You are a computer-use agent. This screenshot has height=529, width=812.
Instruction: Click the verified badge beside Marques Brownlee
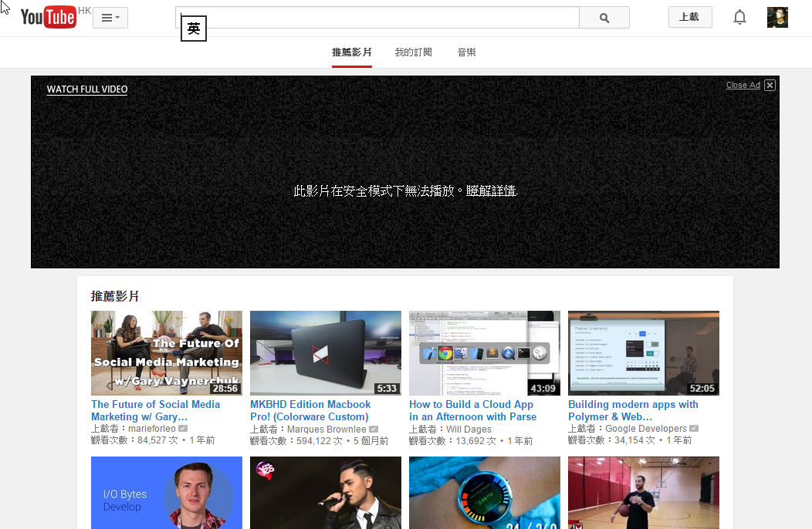[374, 429]
